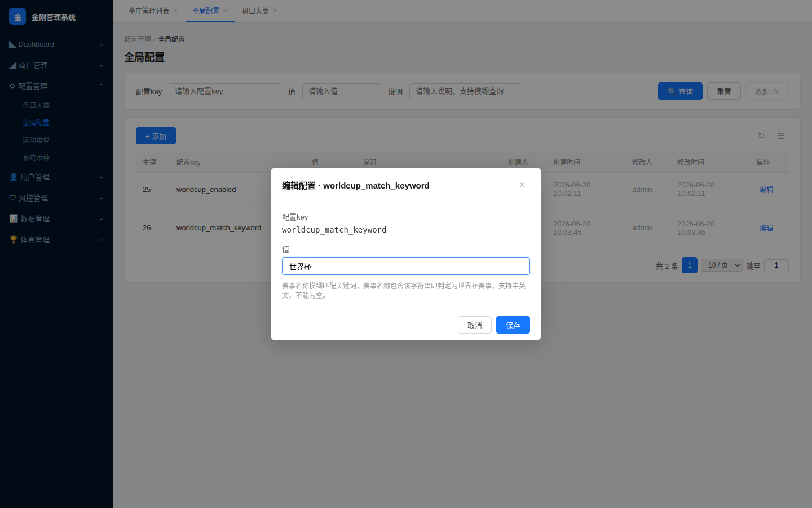Focus the 配置key search input
The image size is (812, 508).
pyautogui.click(x=225, y=91)
